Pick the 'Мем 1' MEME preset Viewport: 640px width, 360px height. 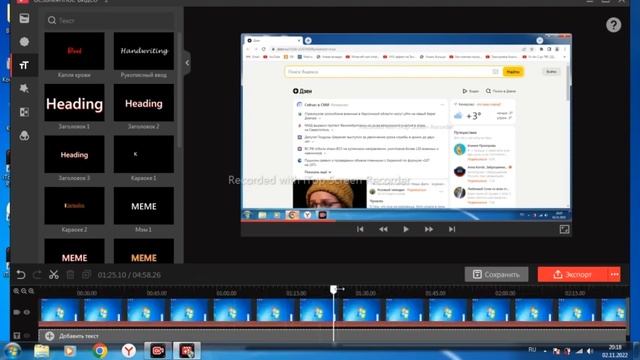point(144,206)
